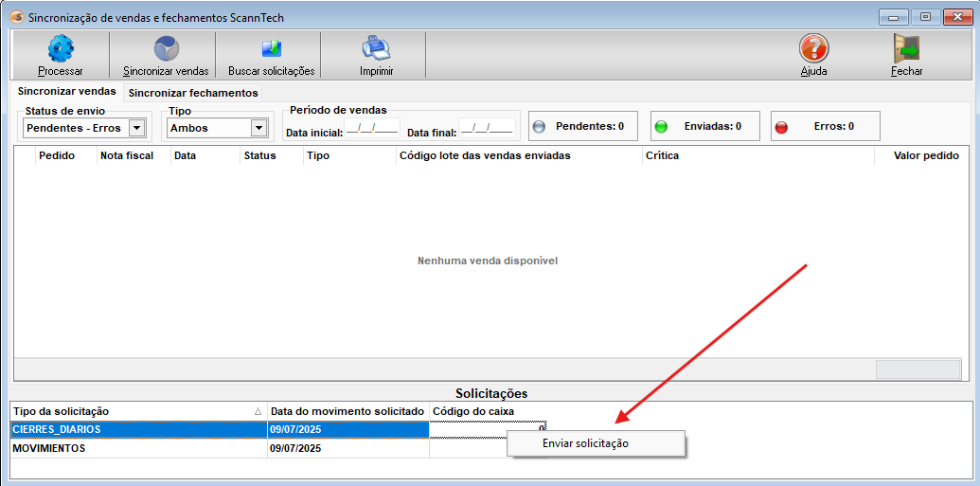Viewport: 980px width, 486px height.
Task: Click the red Erros status indicator
Action: [x=781, y=126]
